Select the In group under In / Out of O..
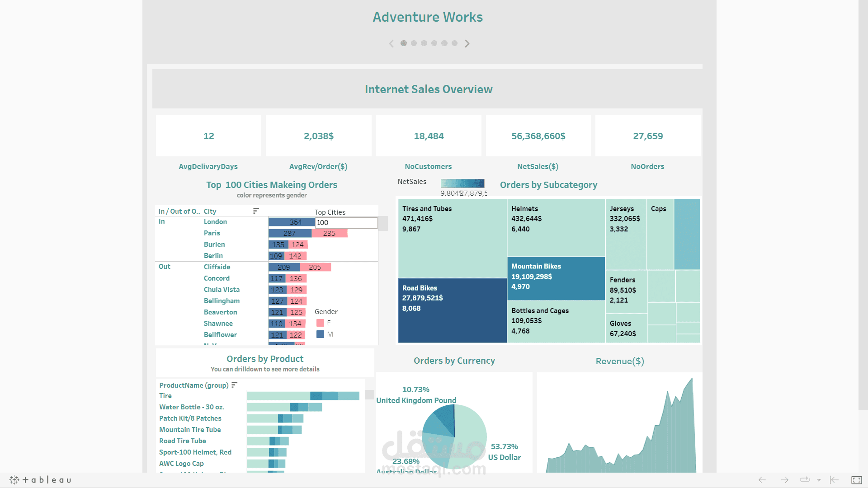Viewport: 868px width, 488px height. 162,221
